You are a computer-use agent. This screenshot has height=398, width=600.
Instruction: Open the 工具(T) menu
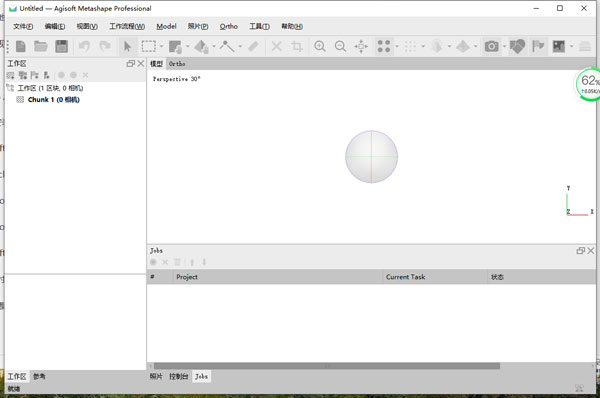point(259,26)
